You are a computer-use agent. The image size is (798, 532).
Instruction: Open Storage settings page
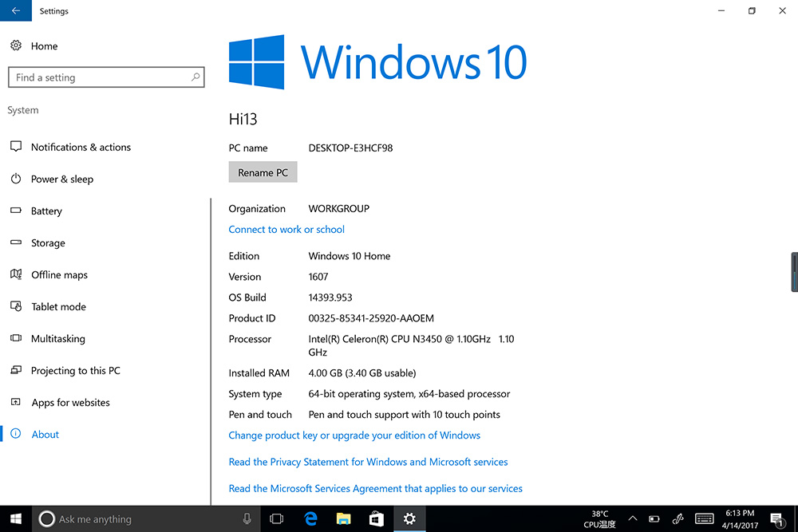[x=48, y=243]
